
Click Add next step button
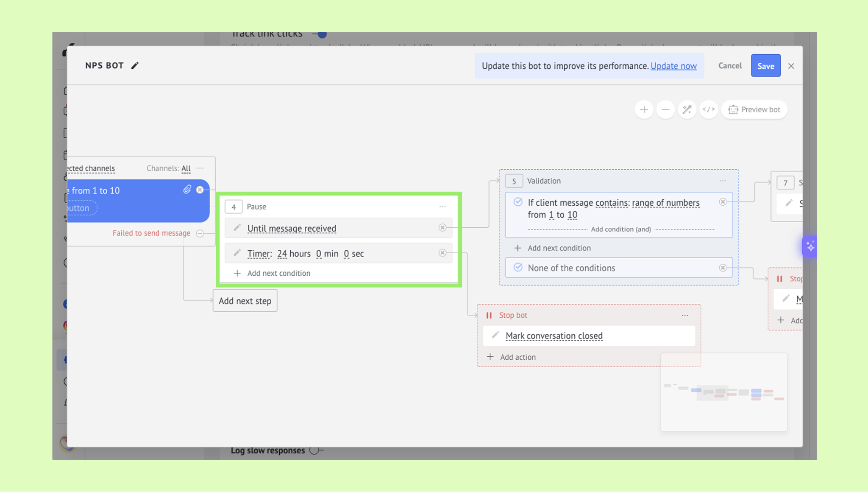pos(245,301)
